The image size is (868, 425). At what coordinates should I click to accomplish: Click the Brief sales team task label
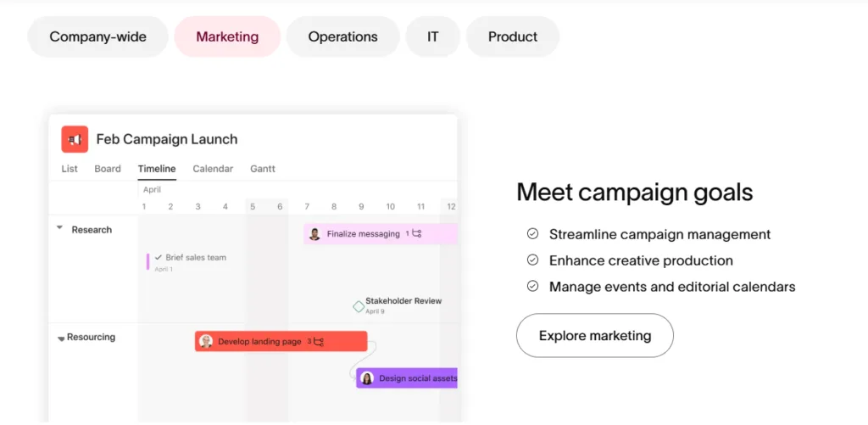click(196, 257)
